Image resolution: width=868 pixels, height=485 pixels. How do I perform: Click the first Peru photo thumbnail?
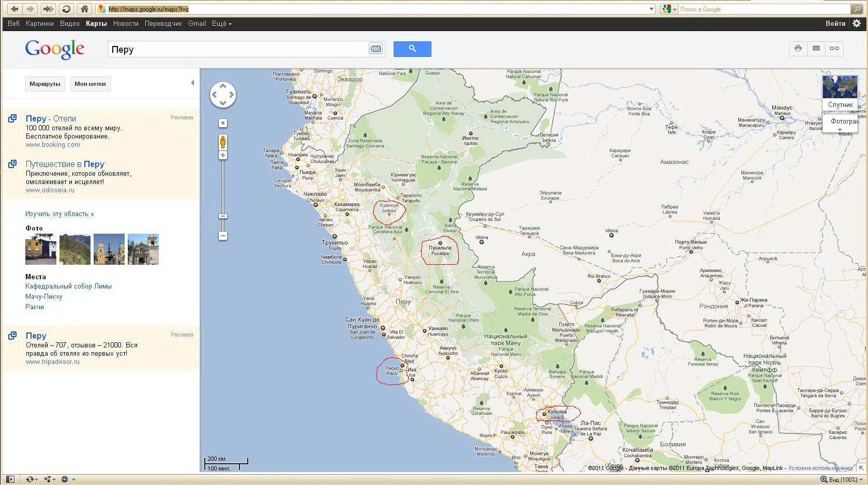[x=41, y=249]
